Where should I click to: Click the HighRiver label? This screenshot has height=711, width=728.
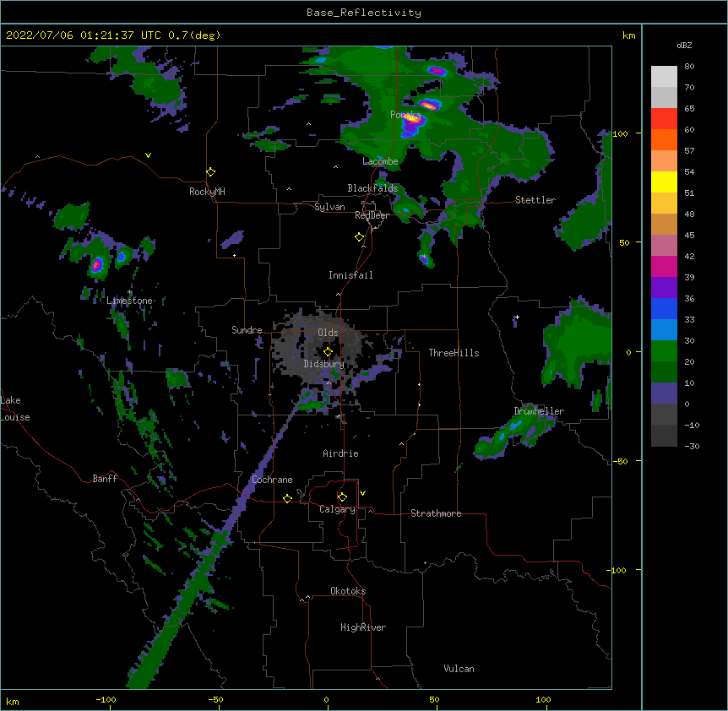coord(363,627)
